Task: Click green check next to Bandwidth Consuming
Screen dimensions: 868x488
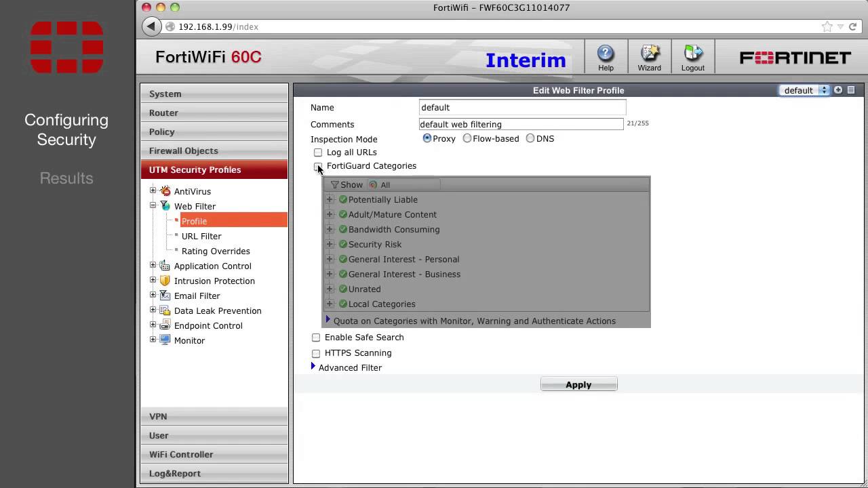Action: pos(343,229)
